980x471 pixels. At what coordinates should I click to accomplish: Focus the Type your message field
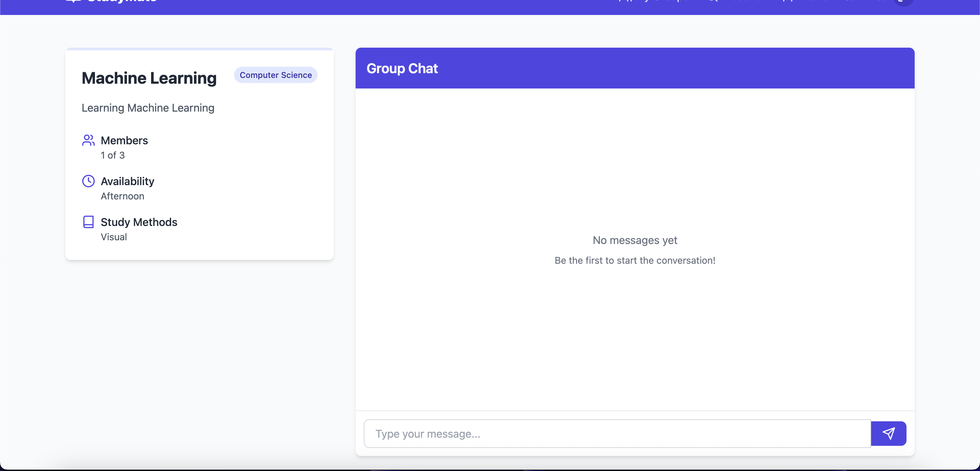[x=617, y=434]
